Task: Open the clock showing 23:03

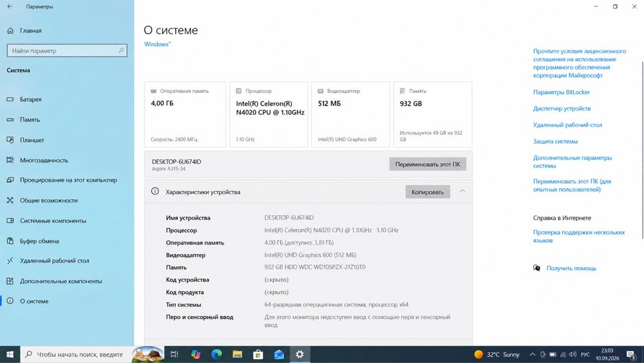Action: point(607,354)
